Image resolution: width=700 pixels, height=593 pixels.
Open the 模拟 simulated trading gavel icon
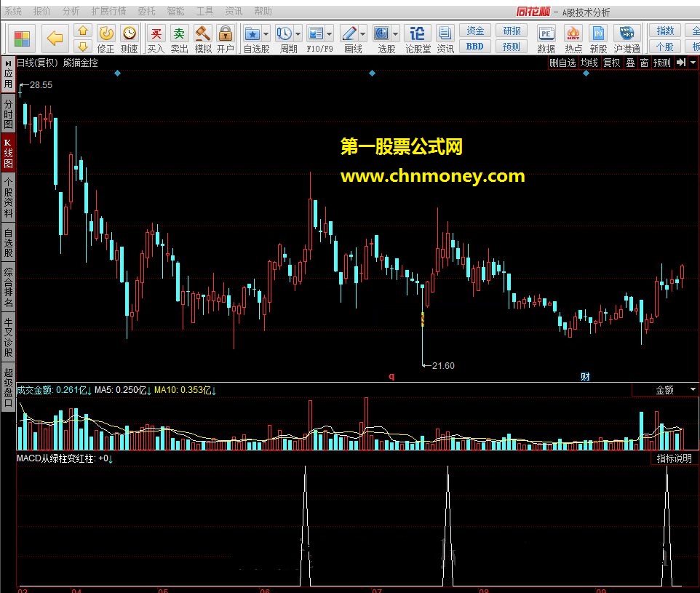203,39
